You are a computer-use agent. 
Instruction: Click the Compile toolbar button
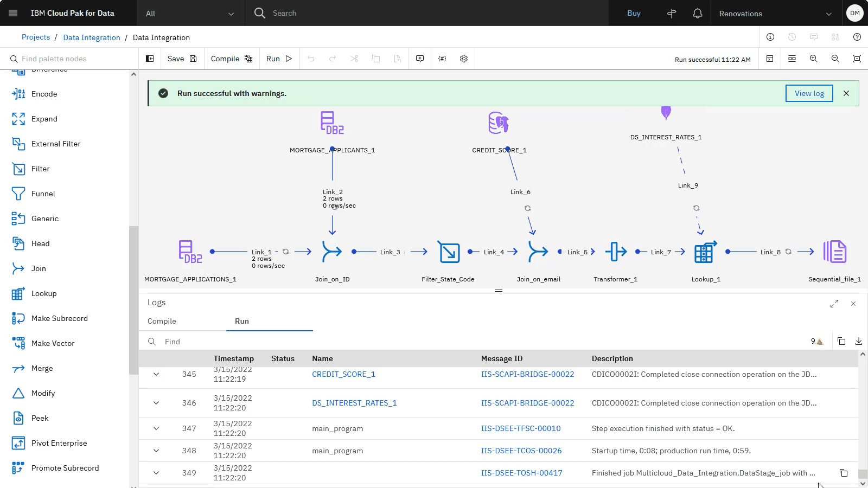[232, 59]
